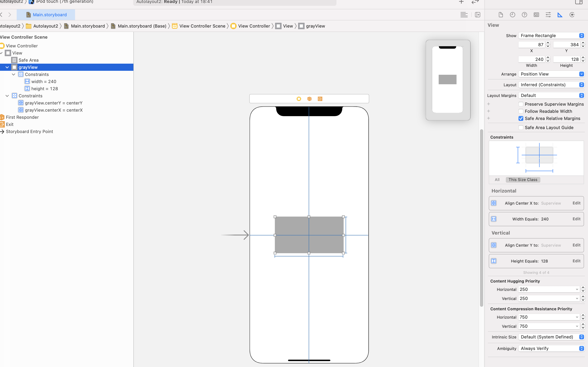The width and height of the screenshot is (588, 367).
Task: Enable Safe Area Layout Guide checkbox
Action: [x=521, y=127]
